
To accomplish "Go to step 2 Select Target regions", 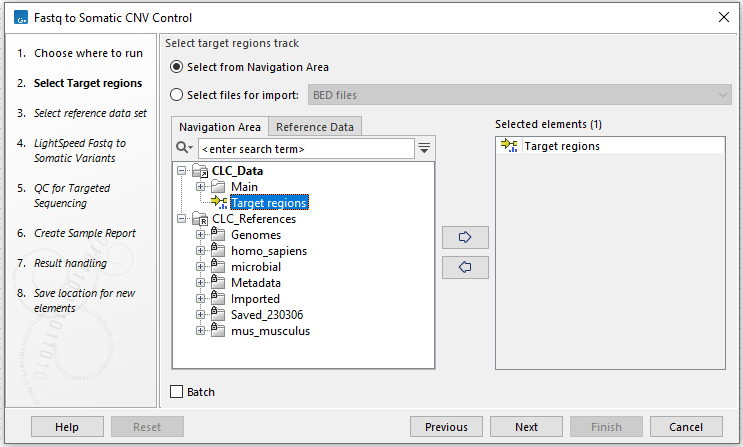I will coord(88,83).
